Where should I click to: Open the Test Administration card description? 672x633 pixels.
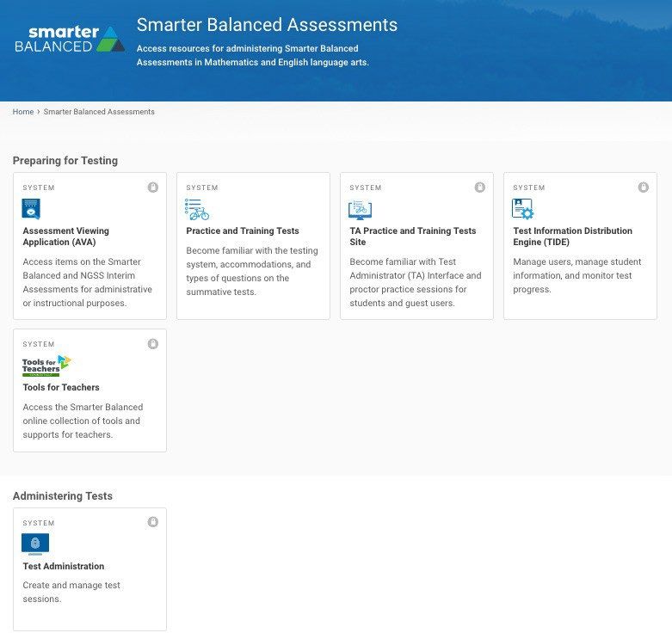pos(71,592)
